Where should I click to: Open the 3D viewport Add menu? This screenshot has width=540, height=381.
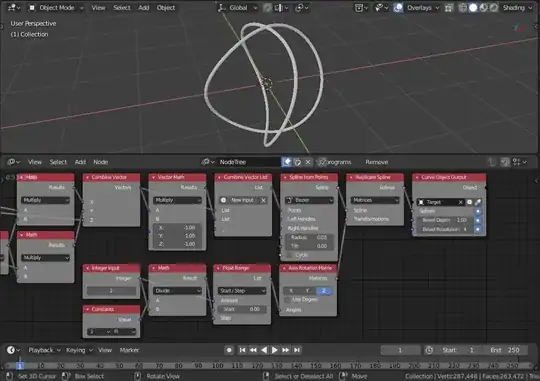[x=144, y=8]
